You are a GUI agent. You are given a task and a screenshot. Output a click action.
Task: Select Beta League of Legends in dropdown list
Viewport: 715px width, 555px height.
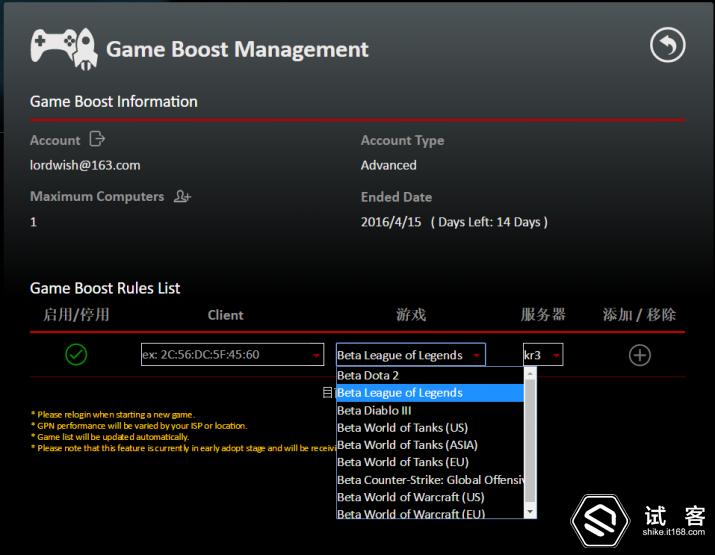[x=430, y=393]
